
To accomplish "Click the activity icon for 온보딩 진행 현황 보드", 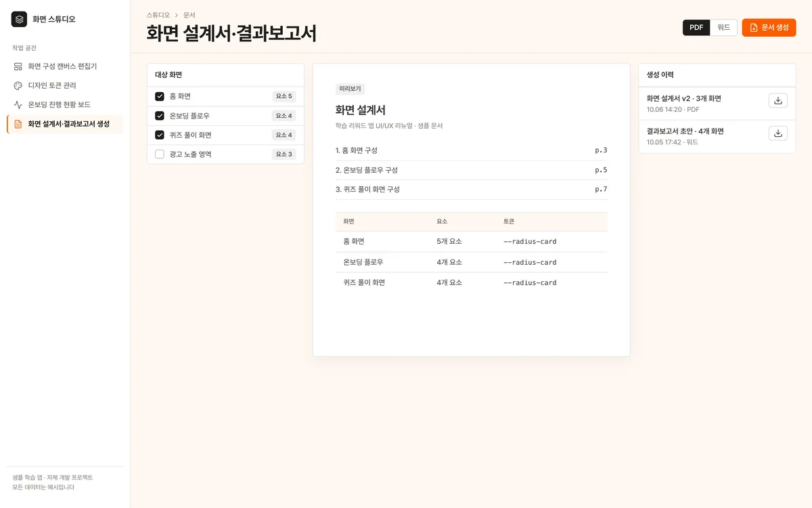I will point(18,104).
